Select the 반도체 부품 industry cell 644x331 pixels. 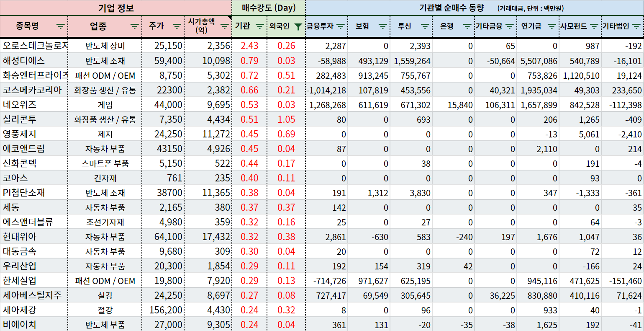point(105,324)
